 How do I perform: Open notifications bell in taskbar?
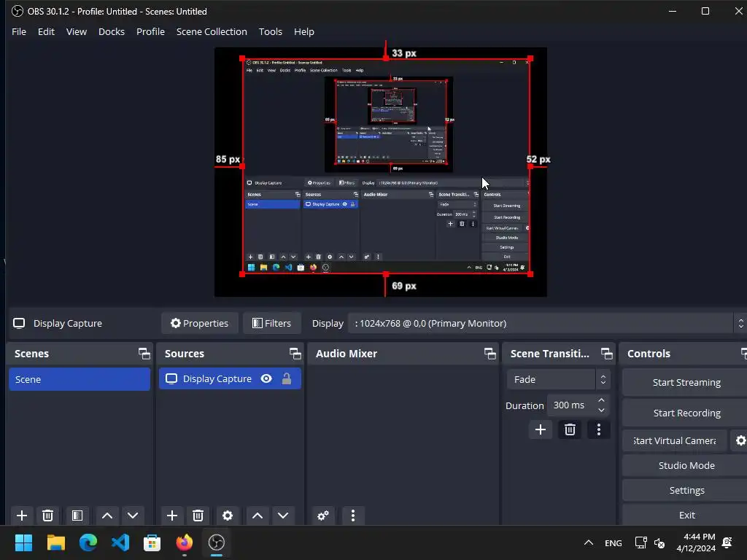click(x=727, y=542)
